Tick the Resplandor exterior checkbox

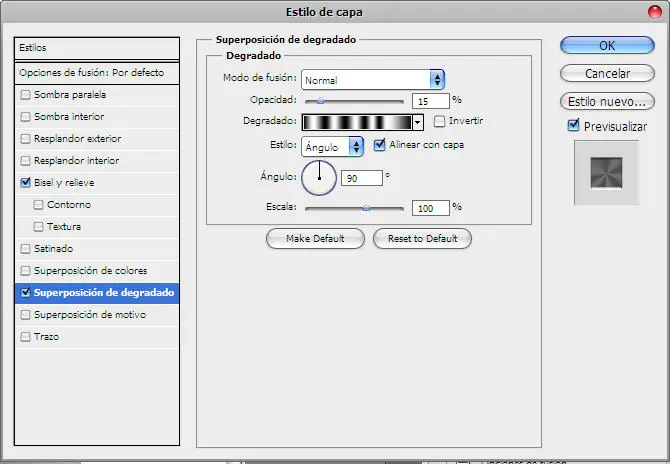point(26,138)
